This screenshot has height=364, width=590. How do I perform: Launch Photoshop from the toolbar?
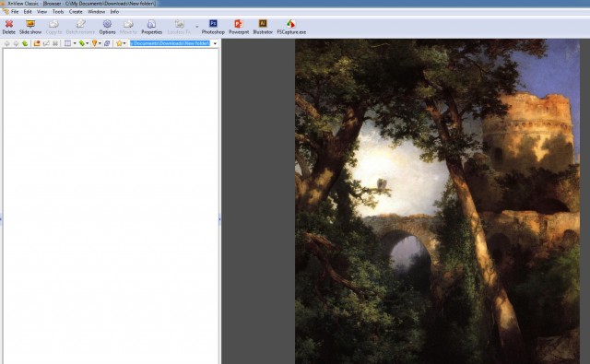point(213,27)
